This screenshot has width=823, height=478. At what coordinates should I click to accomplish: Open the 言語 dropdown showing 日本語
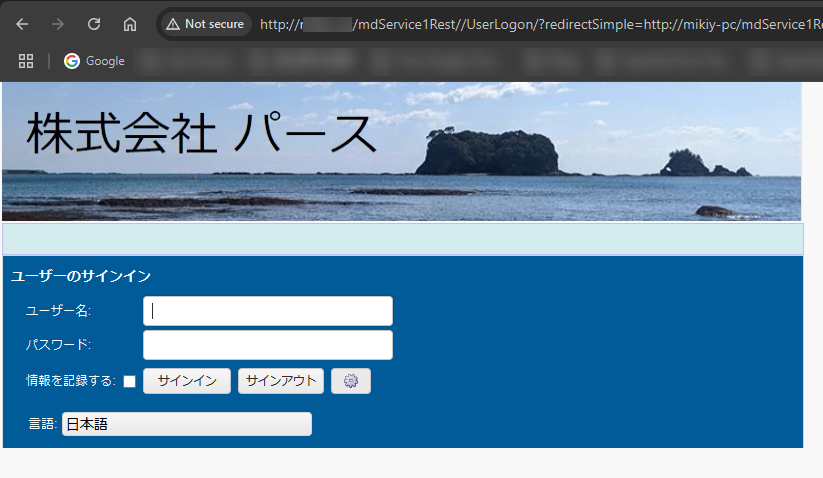click(187, 424)
